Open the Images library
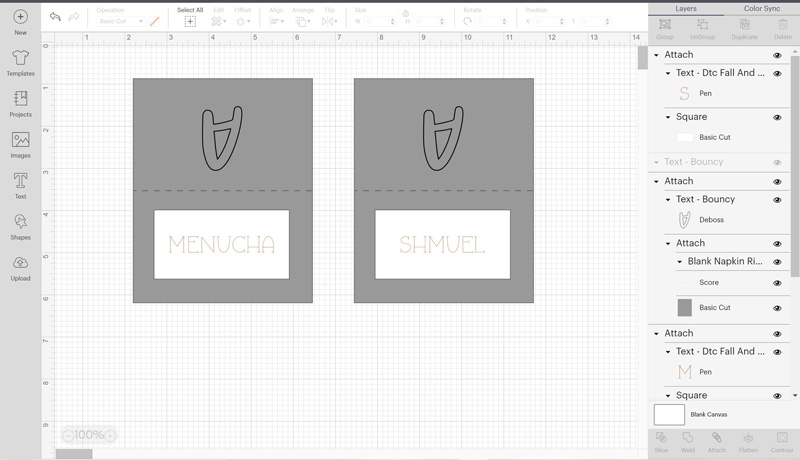Screen dimensions: 800x460 coord(20,140)
